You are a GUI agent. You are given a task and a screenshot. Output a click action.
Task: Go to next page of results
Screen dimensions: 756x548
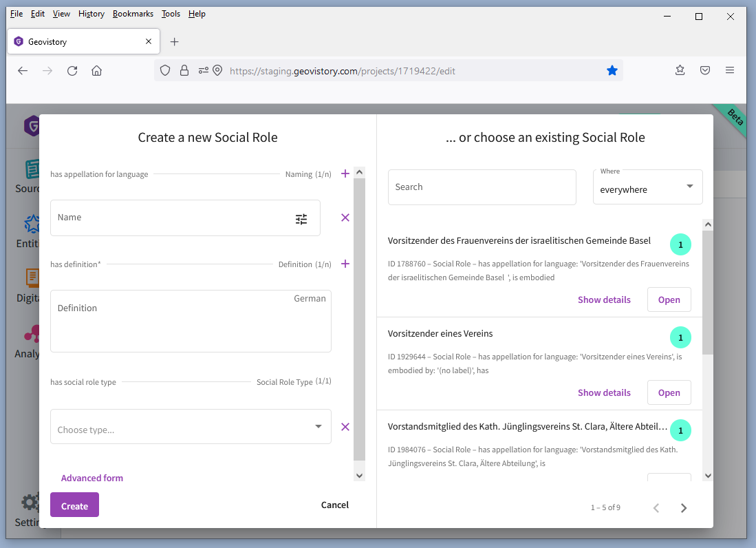[x=684, y=508]
